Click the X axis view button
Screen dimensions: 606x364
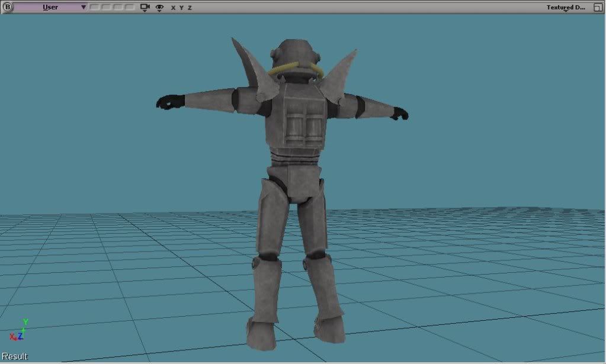pyautogui.click(x=173, y=8)
